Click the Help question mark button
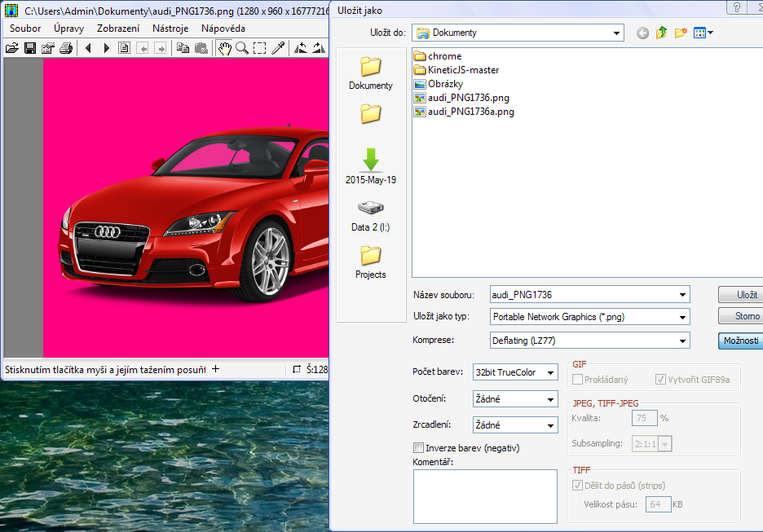The image size is (763, 532). [737, 7]
